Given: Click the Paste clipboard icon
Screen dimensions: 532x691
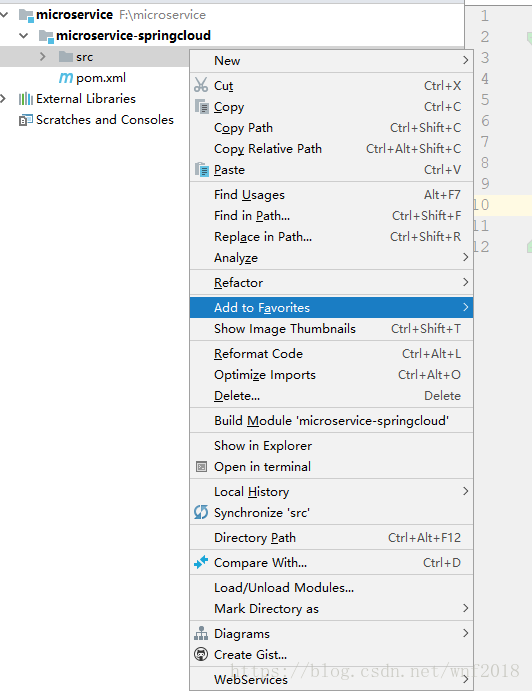Looking at the screenshot, I should (x=201, y=169).
